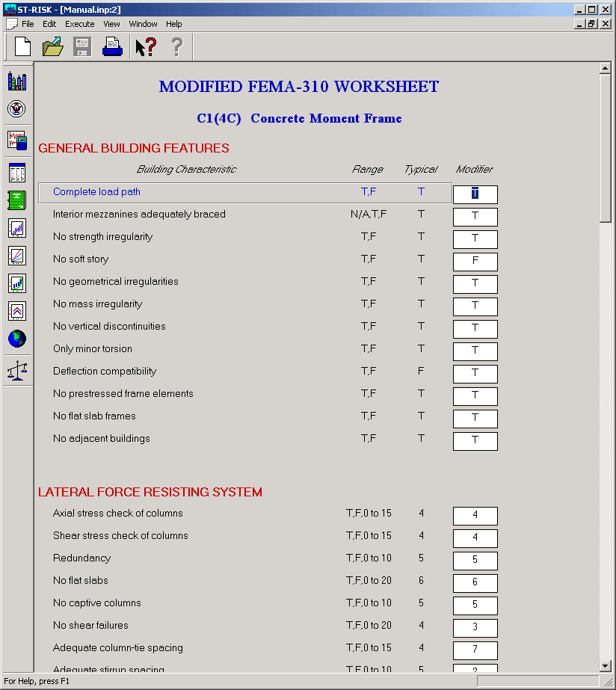Open the Execute menu
The height and width of the screenshot is (690, 616).
[x=79, y=24]
